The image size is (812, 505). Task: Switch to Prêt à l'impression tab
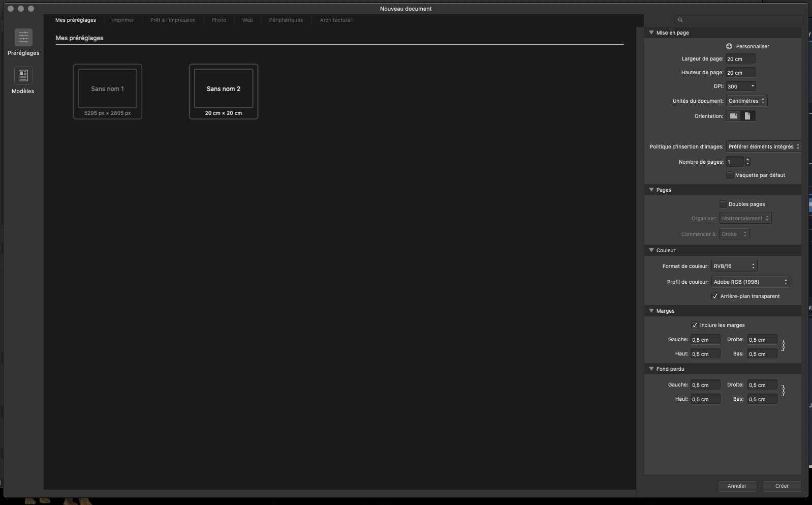coord(173,20)
